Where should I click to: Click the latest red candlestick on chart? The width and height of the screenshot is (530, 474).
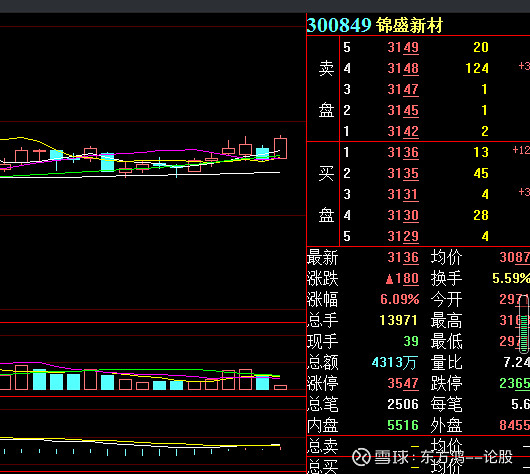tap(281, 148)
